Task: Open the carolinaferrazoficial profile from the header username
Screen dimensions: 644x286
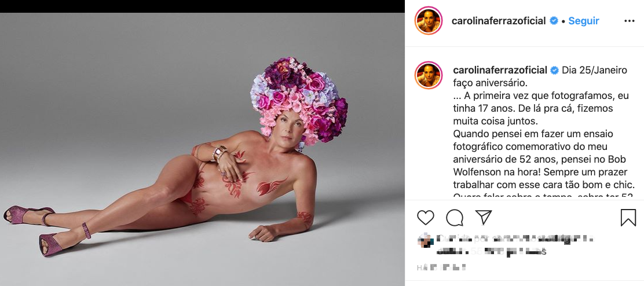Action: [499, 21]
